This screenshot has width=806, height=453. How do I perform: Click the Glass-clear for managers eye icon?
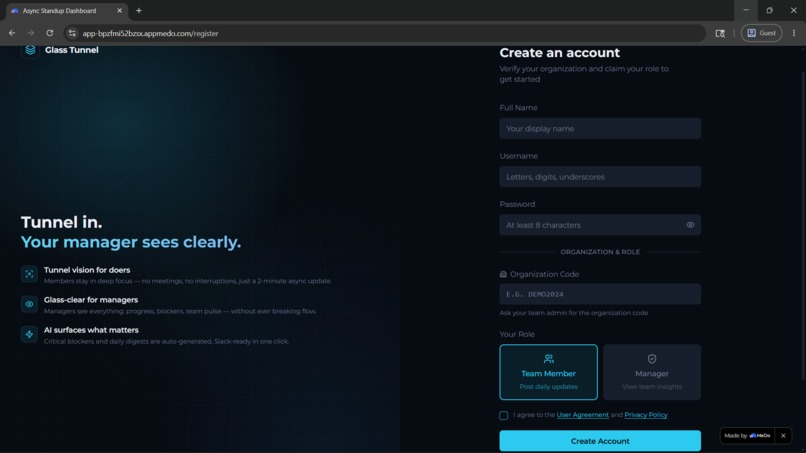(x=29, y=304)
